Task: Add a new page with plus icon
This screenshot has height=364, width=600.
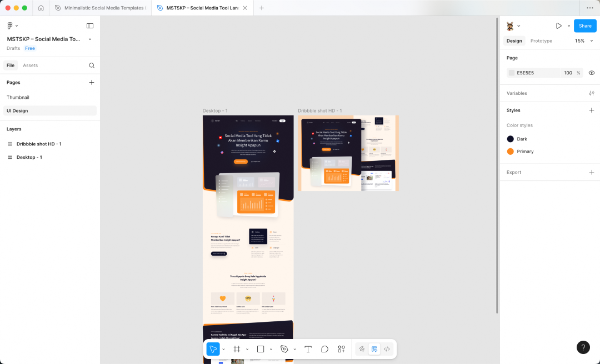Action: tap(92, 82)
